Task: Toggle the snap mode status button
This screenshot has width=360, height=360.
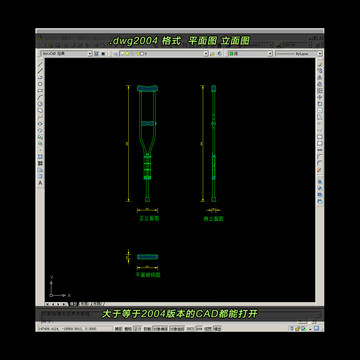Action: 118,328
